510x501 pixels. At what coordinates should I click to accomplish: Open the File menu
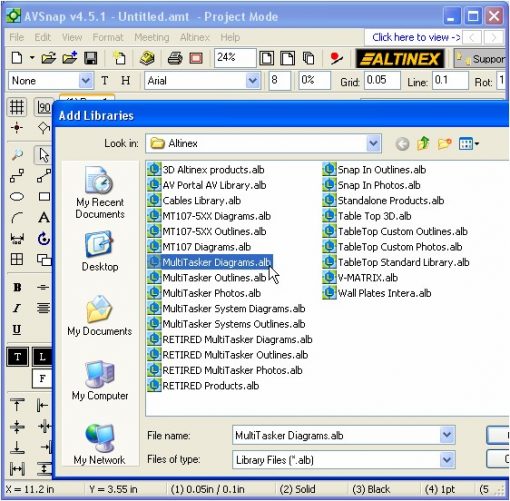(16, 37)
